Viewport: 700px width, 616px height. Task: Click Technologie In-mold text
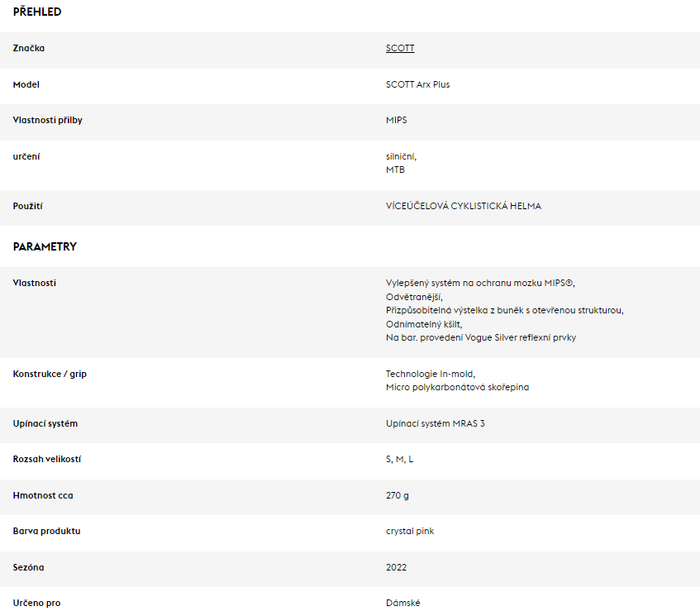point(431,374)
